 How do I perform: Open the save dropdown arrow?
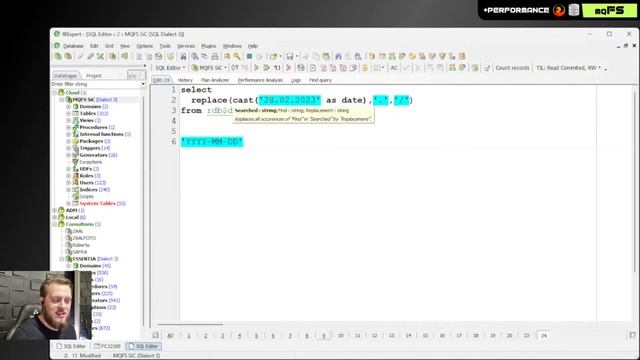tap(297, 56)
